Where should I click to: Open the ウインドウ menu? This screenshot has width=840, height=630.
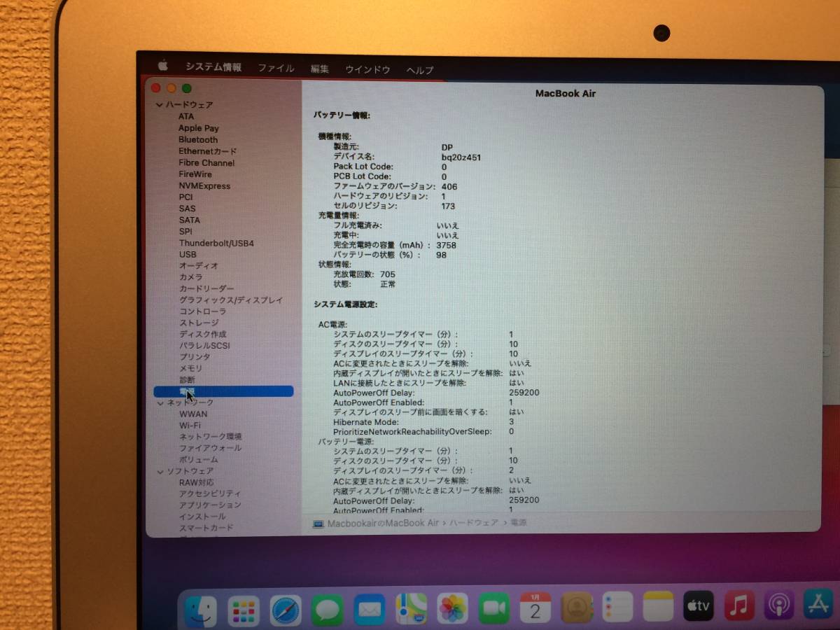point(367,69)
